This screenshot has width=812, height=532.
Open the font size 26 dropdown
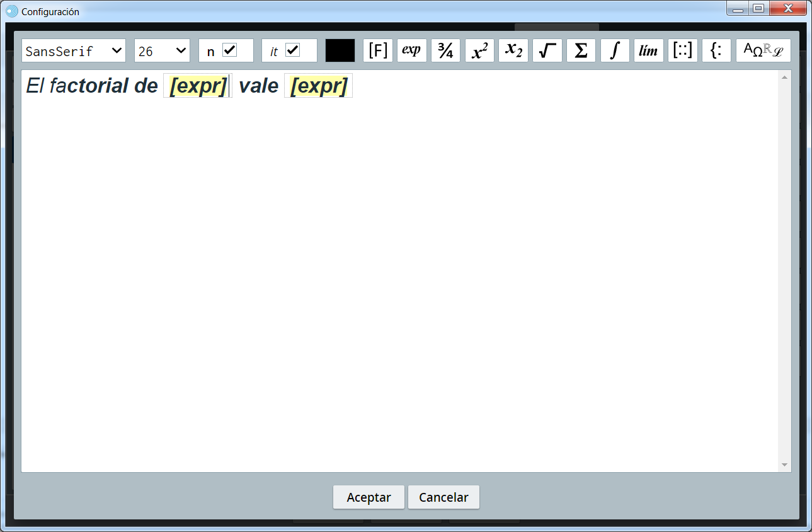click(162, 50)
